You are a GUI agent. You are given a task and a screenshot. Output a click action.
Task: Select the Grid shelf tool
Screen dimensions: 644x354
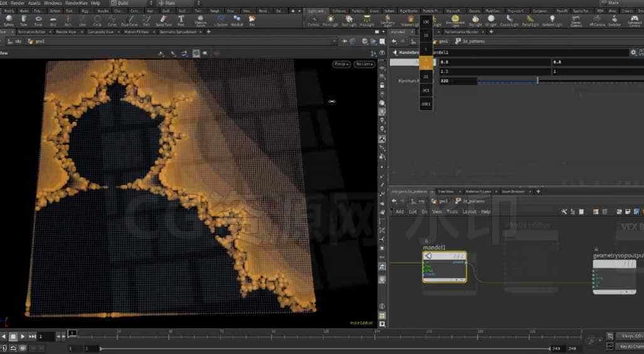point(53,21)
